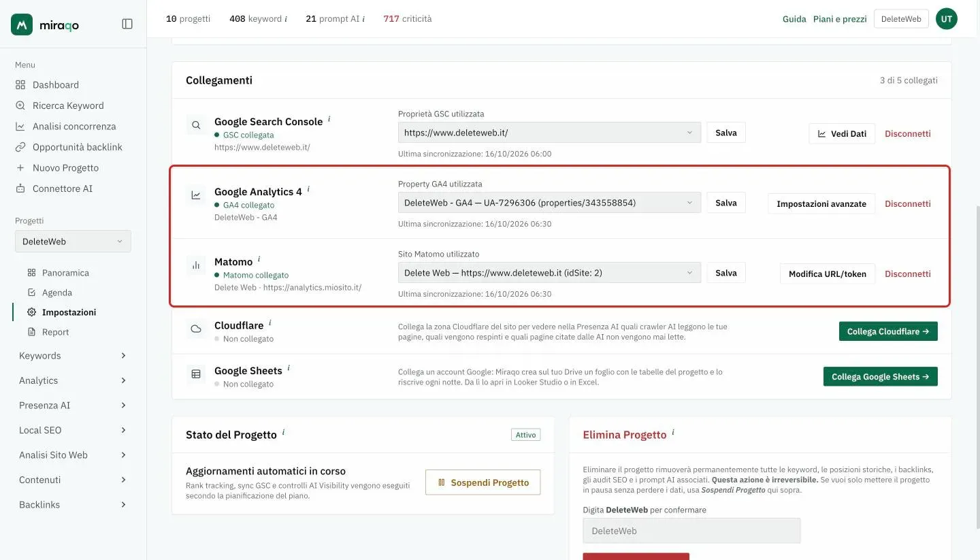The image size is (980, 560).
Task: Open the Property GA4 utilizzata dropdown
Action: tap(549, 203)
